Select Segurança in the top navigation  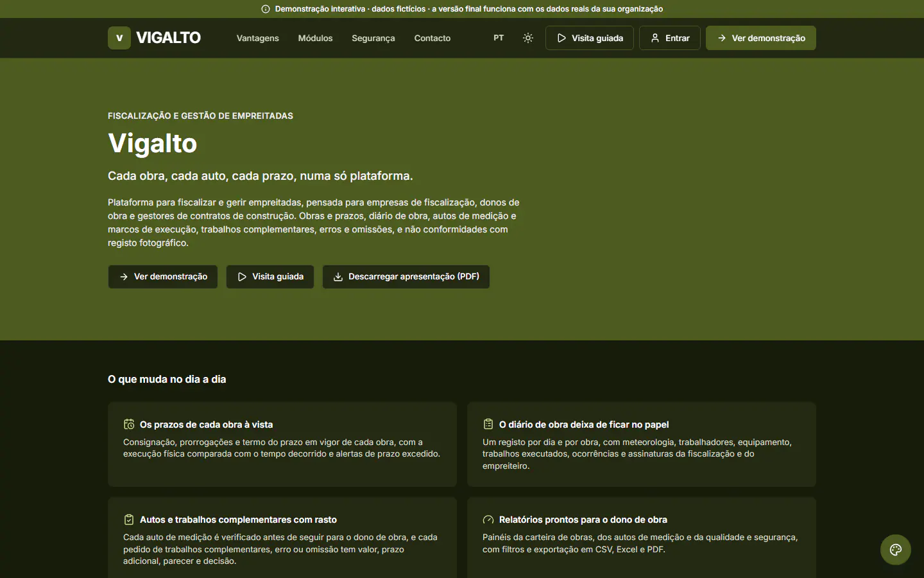[x=373, y=38]
